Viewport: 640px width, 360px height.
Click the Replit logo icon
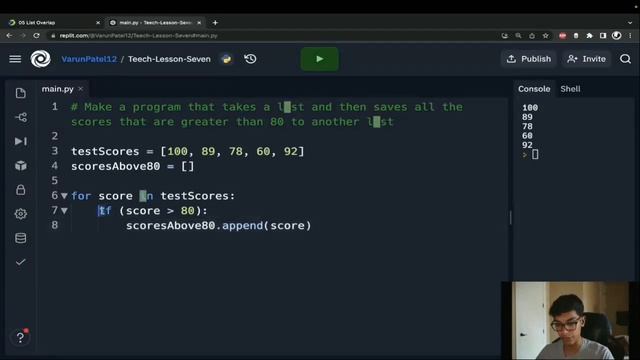click(40, 59)
